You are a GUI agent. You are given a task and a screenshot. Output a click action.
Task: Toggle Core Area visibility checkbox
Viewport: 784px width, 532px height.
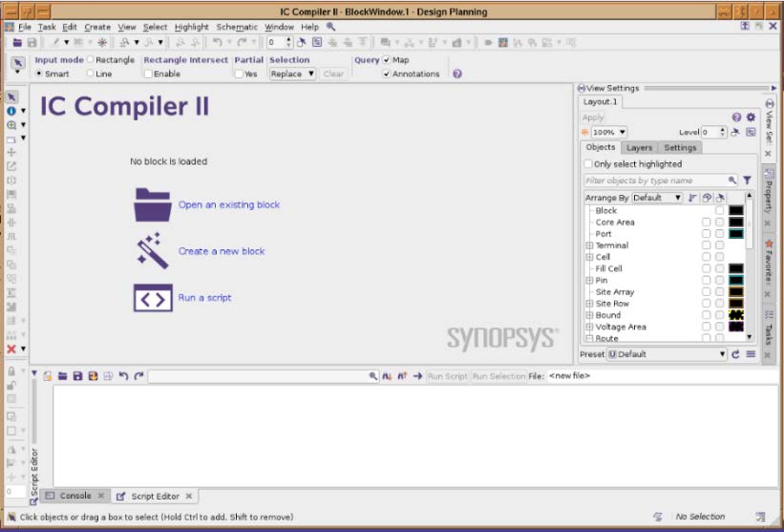706,222
